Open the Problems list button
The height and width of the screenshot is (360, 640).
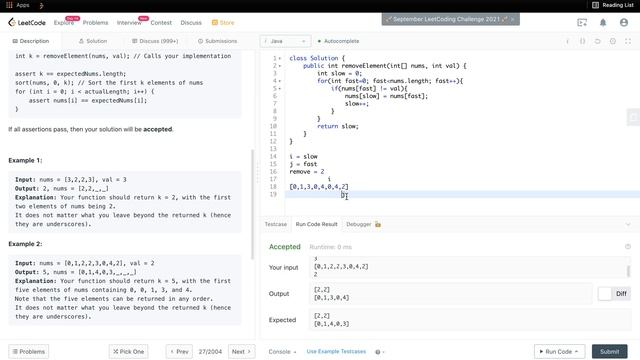[x=29, y=351]
